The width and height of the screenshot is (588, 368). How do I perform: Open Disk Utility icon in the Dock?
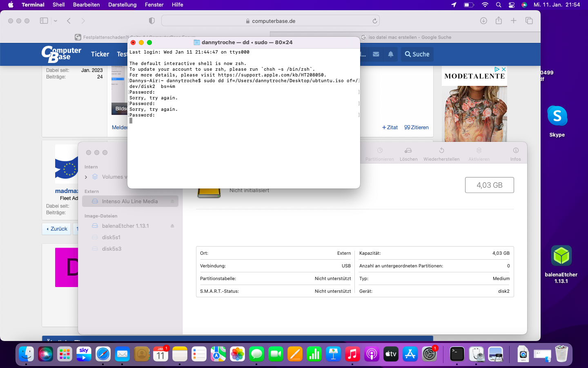coord(476,354)
